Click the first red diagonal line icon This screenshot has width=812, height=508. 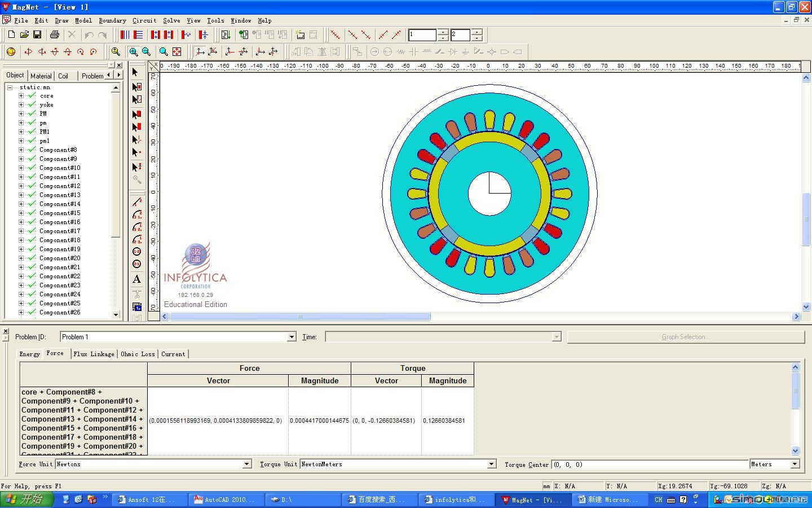[x=336, y=35]
